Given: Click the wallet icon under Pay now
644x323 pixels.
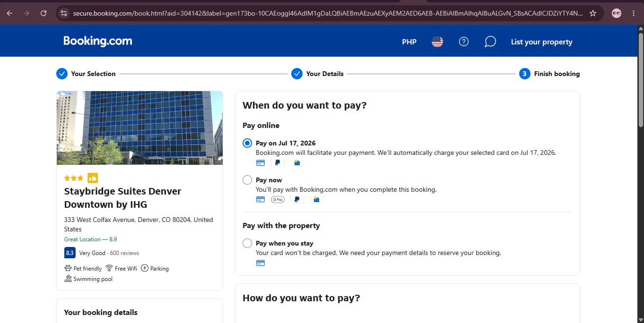Looking at the screenshot, I should click(x=316, y=200).
